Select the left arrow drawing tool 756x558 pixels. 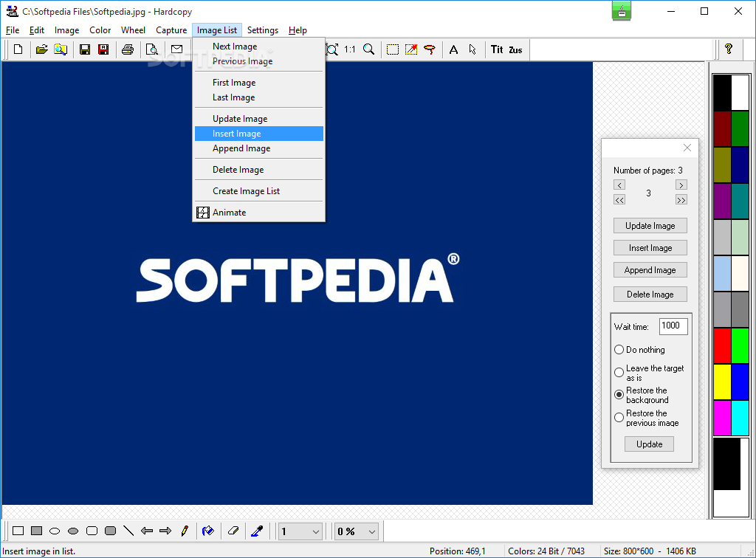[x=147, y=531]
